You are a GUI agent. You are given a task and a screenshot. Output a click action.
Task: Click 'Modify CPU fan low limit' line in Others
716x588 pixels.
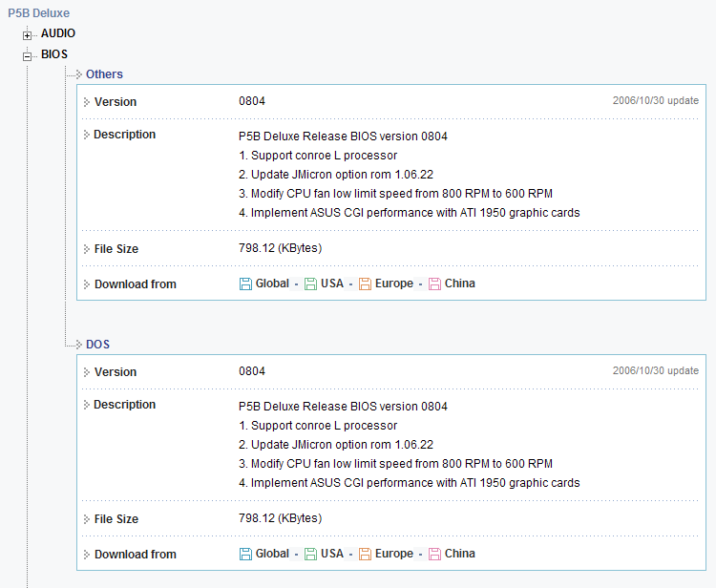395,194
